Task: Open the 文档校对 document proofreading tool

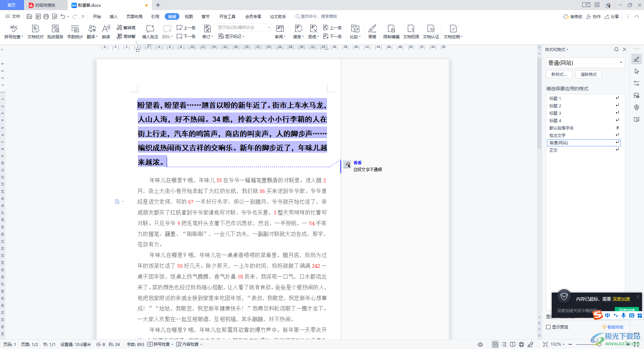Action: (36, 32)
